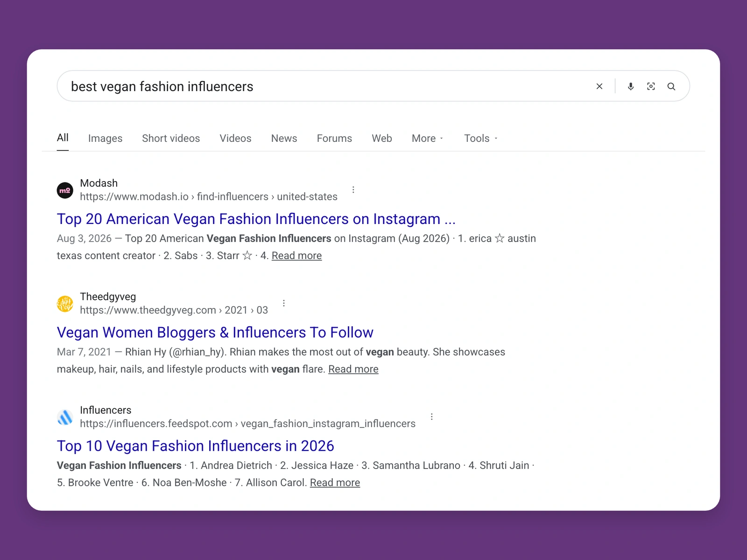Select the All results tab

[63, 138]
